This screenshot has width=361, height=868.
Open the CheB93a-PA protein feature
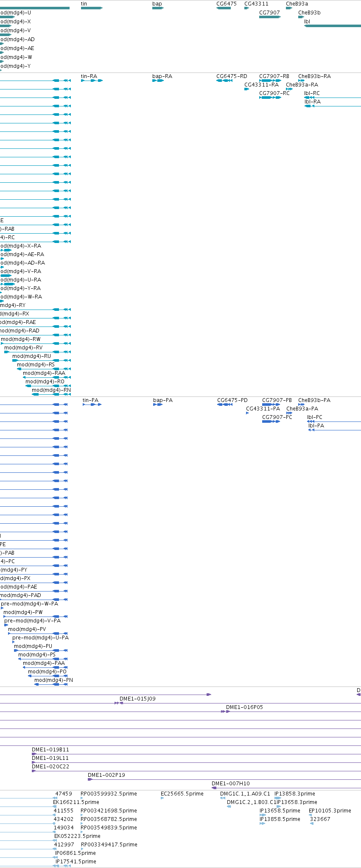pyautogui.click(x=289, y=413)
